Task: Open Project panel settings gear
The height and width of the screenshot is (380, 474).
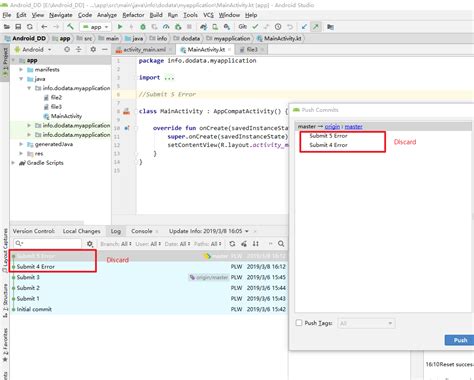Action: pyautogui.click(x=93, y=49)
